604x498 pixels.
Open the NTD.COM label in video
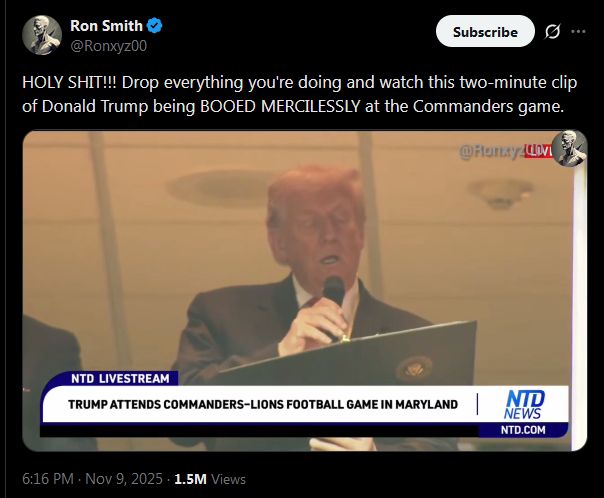point(523,430)
